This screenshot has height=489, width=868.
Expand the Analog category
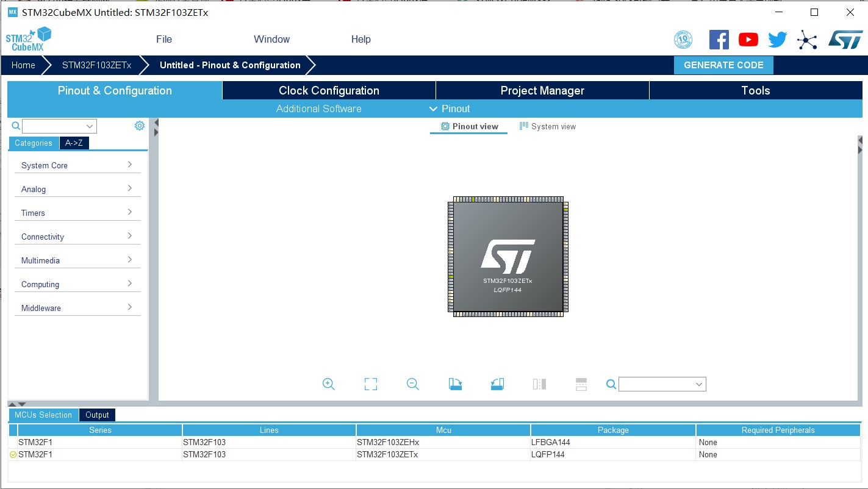(77, 189)
